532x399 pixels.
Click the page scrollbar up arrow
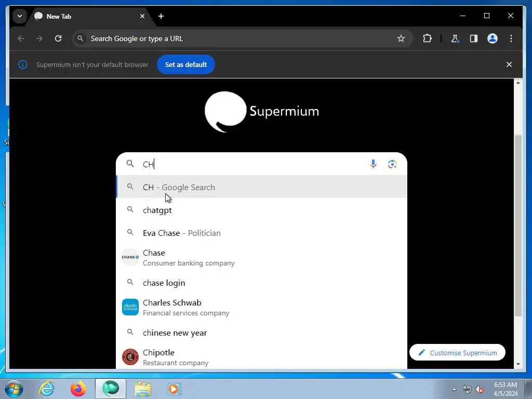[518, 83]
